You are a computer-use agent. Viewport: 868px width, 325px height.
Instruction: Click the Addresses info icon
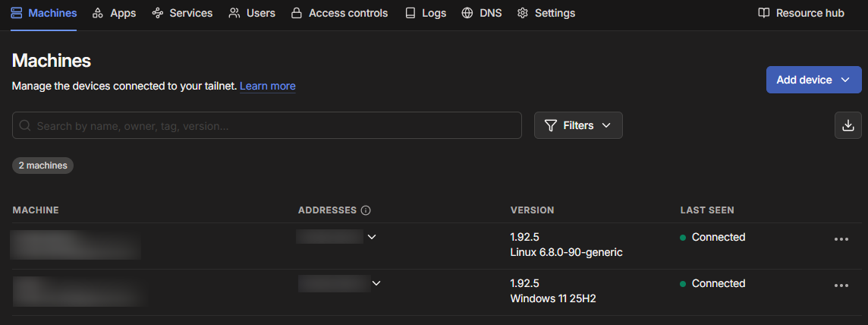point(366,210)
